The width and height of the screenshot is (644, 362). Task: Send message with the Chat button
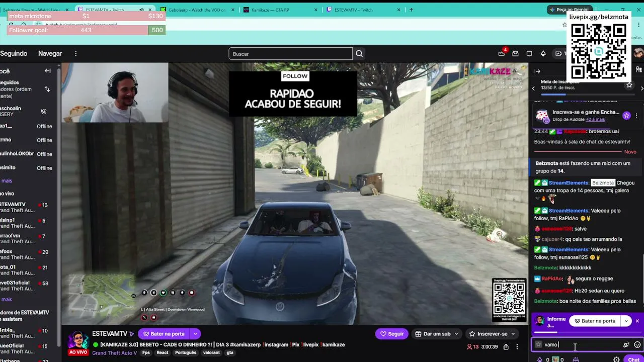click(x=633, y=359)
